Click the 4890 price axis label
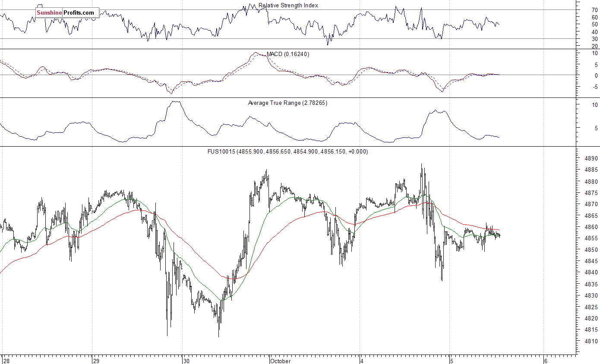 click(x=591, y=158)
